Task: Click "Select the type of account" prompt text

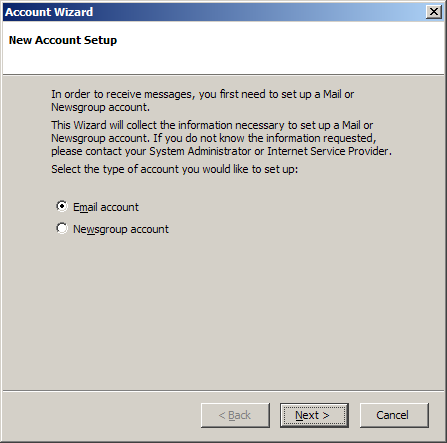Action: tap(174, 169)
